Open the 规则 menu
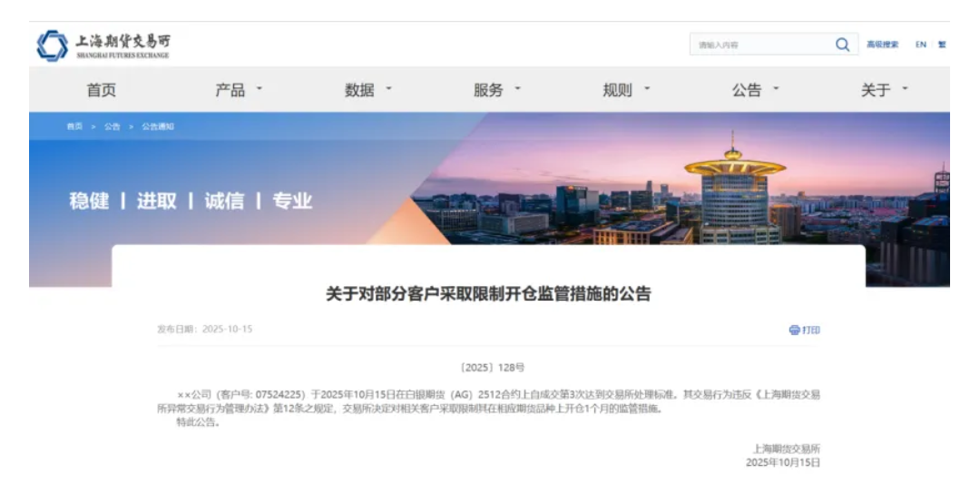Viewport: 980px width, 485px height. click(618, 90)
